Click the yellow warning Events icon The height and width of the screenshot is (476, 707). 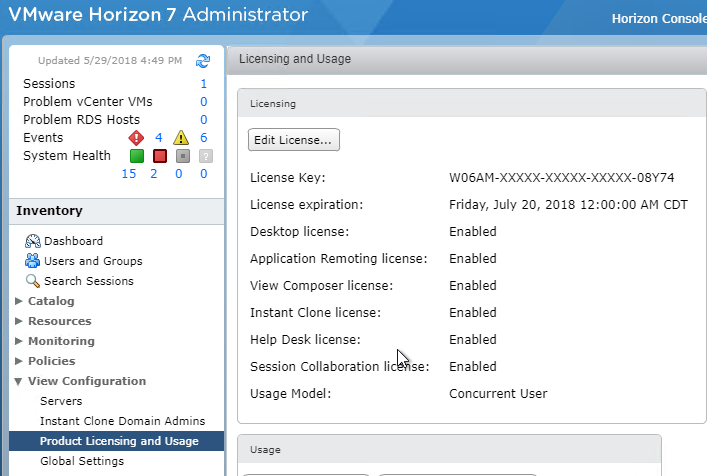pos(181,137)
